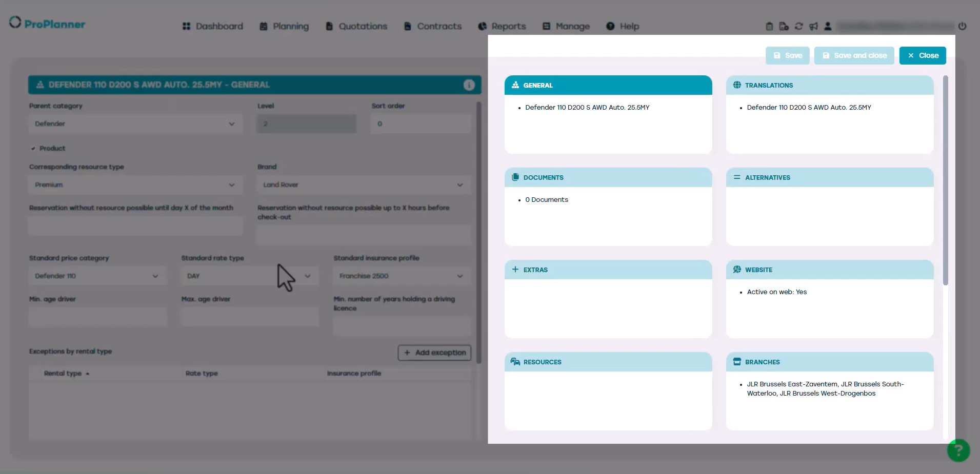Open the Corresponding resource type dropdown
This screenshot has height=474, width=980.
[x=135, y=185]
